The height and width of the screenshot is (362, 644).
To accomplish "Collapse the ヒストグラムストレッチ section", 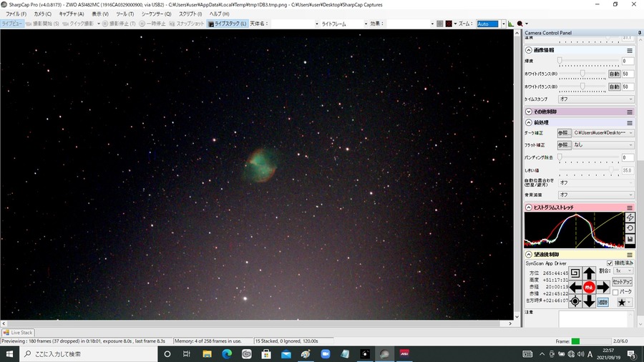I will [x=529, y=207].
